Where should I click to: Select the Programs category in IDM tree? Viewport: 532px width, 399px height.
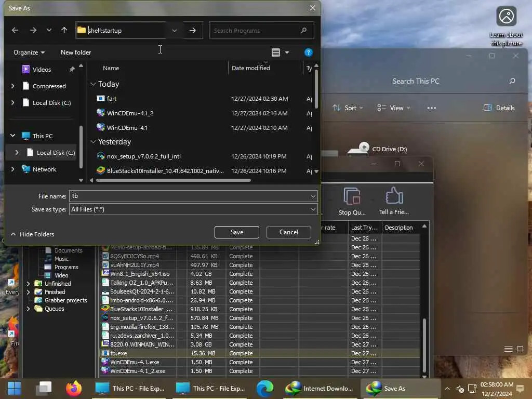[x=66, y=267]
